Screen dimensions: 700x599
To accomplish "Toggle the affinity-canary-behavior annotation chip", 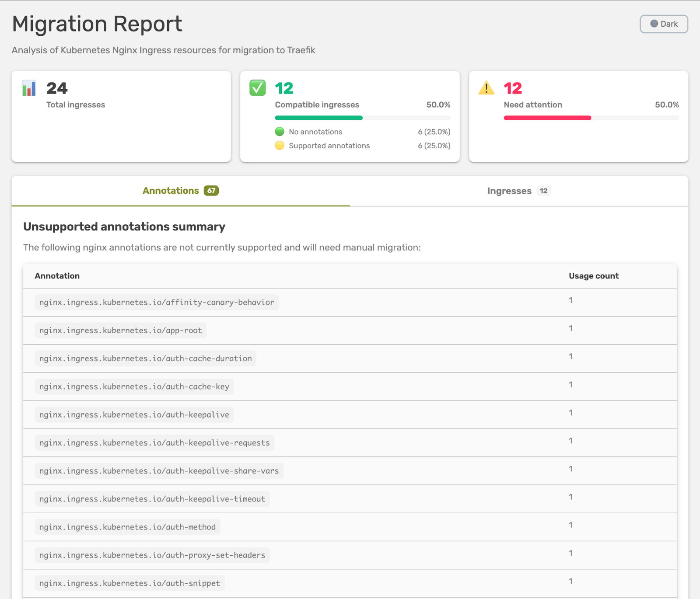I will click(156, 302).
